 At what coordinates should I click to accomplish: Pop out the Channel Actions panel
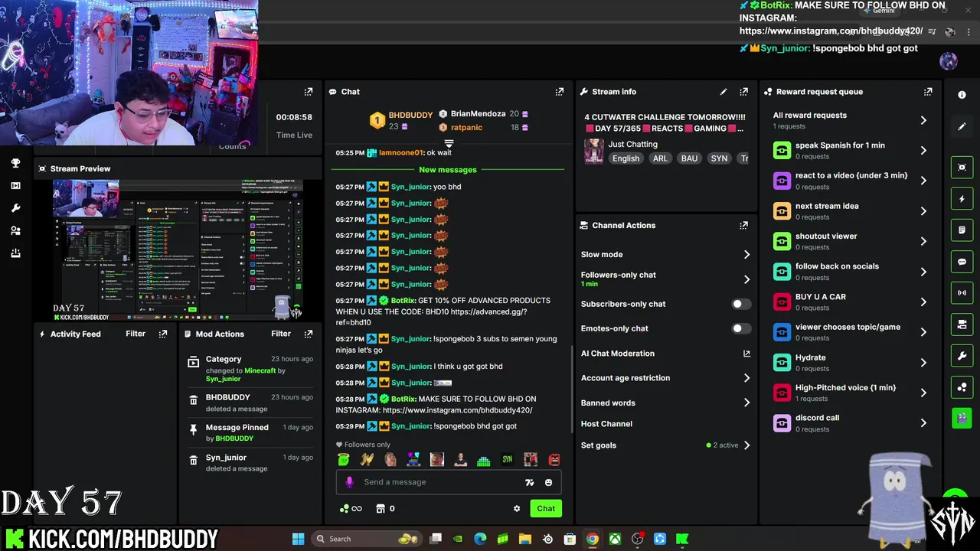click(x=743, y=226)
